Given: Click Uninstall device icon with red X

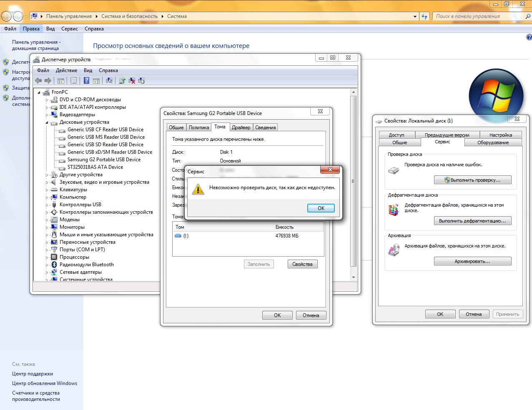Looking at the screenshot, I should (x=132, y=80).
